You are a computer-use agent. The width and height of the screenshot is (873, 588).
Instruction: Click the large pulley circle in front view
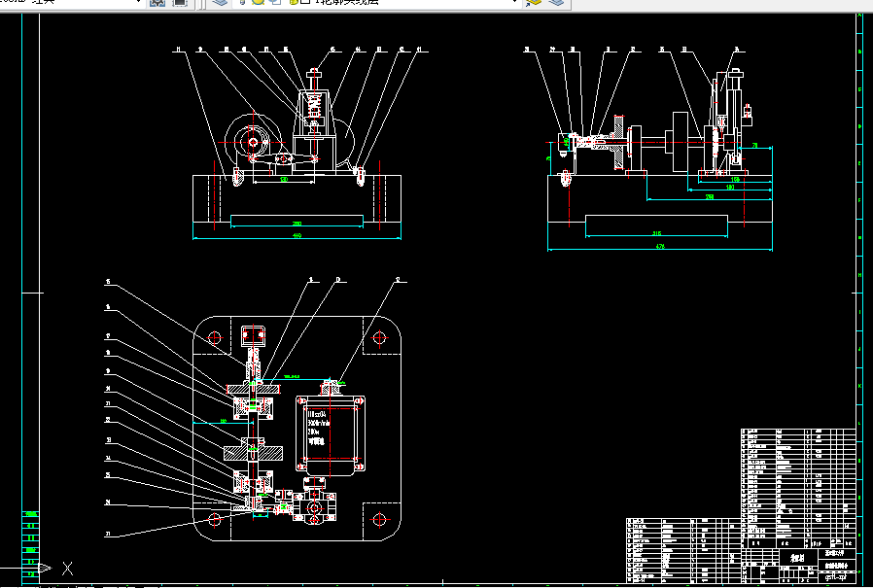(254, 143)
